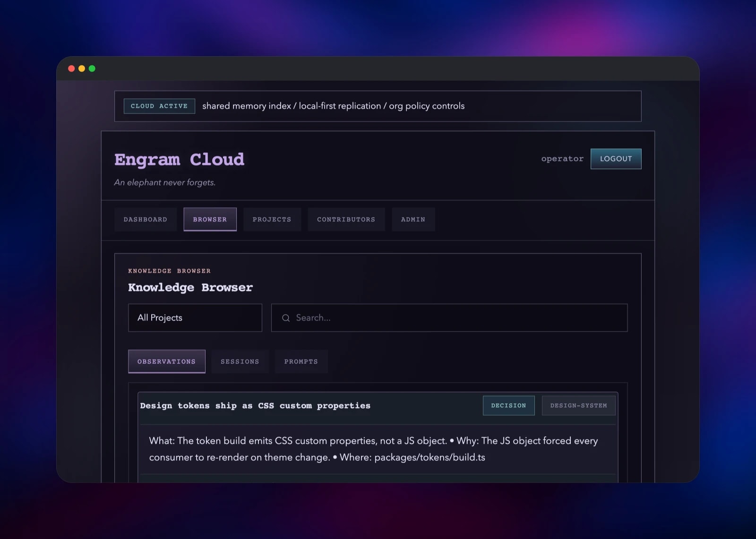Click the 'Knowledge Browser' heading
Image resolution: width=756 pixels, height=539 pixels.
[x=190, y=287]
